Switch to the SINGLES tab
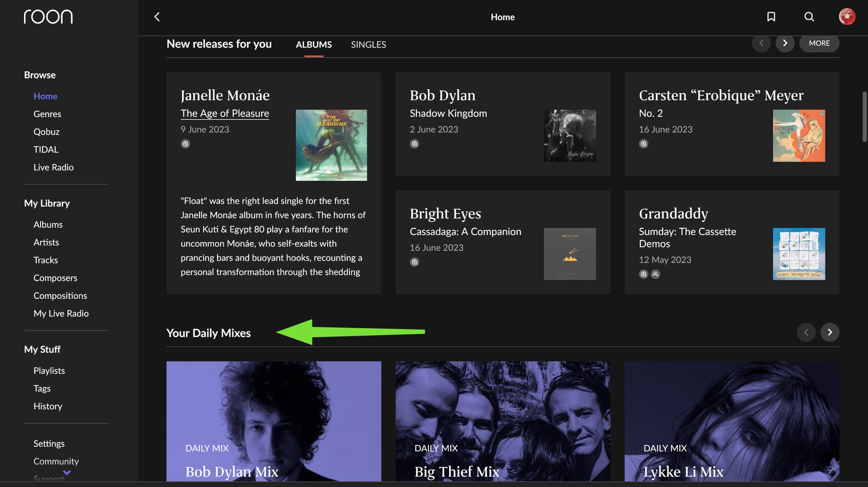This screenshot has width=868, height=487. click(x=368, y=45)
